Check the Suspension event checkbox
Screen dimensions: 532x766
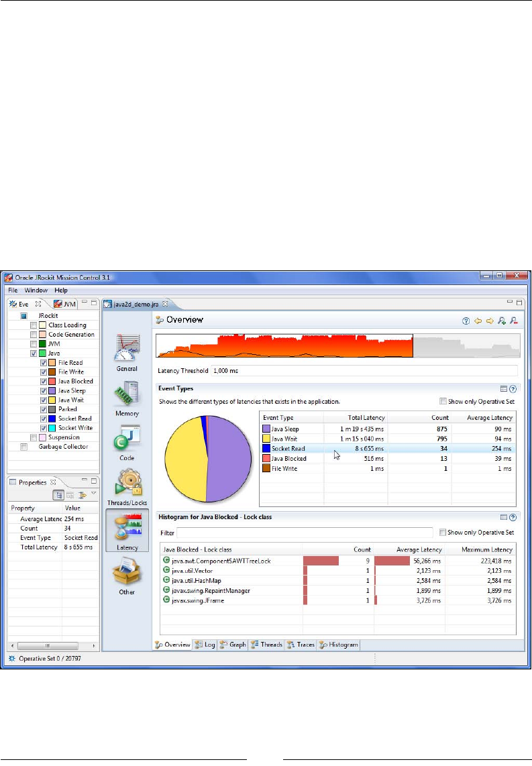34,438
